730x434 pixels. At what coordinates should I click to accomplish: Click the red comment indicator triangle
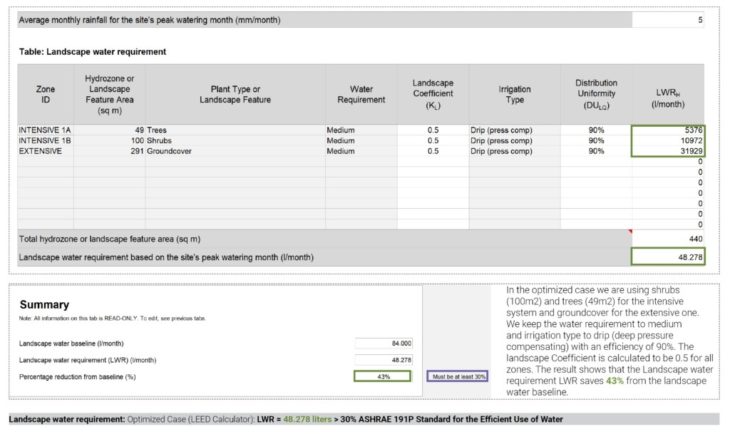tap(629, 232)
